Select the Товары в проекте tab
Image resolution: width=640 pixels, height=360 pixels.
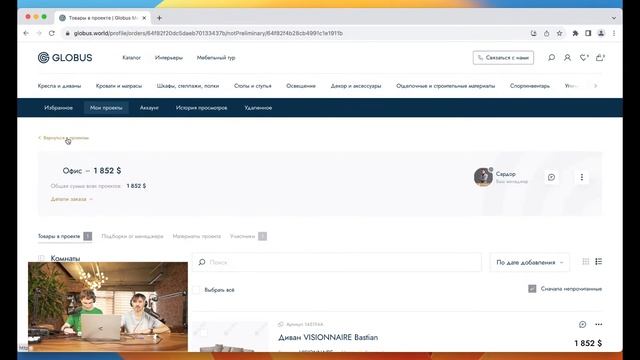tap(65, 236)
